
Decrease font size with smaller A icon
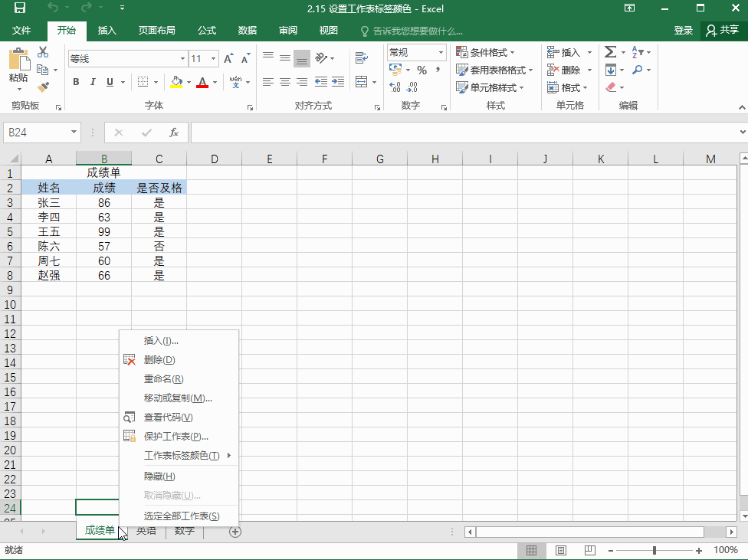pos(246,58)
